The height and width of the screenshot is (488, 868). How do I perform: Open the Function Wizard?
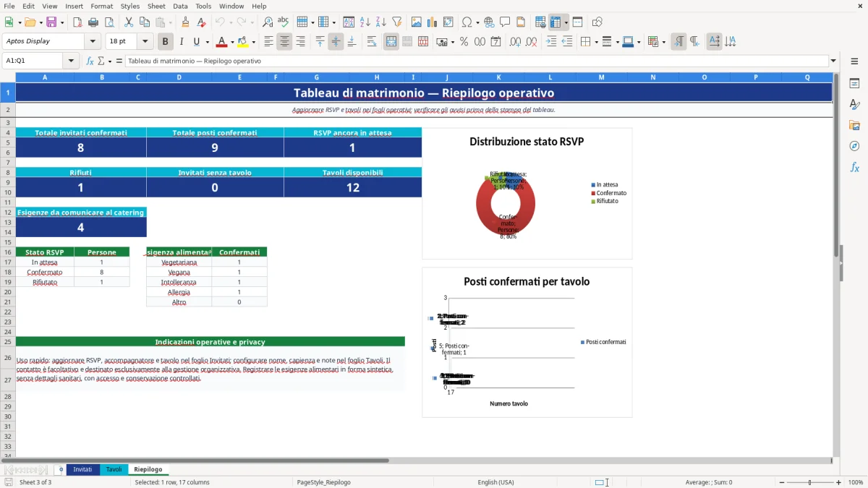click(90, 61)
